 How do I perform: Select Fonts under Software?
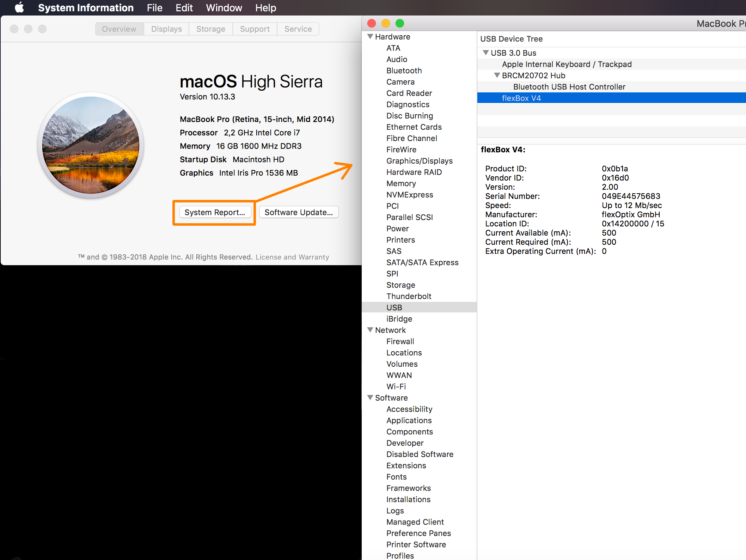tap(397, 477)
